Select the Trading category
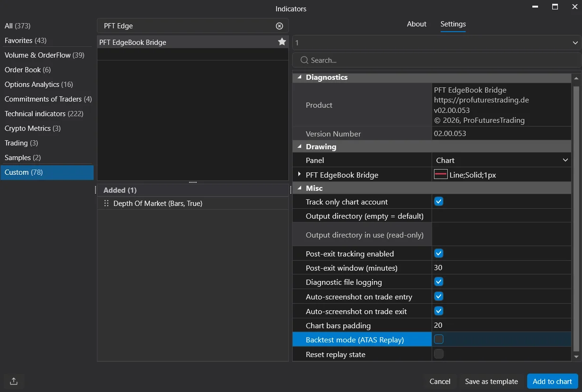Screen dimensions: 582x392 47,143
